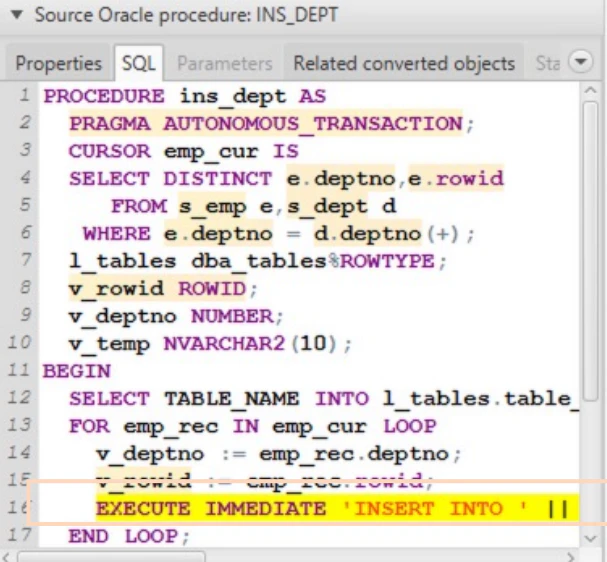This screenshot has width=607, height=562.
Task: Click the vertical scrollbar thumb
Action: pos(591,251)
